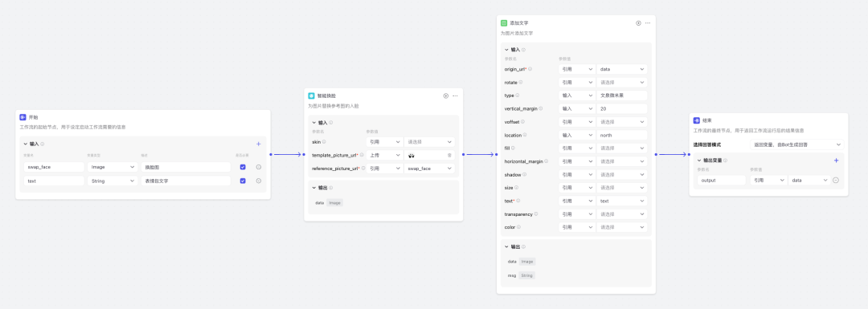
Task: Click the uploaded template image thumbnail
Action: click(411, 156)
